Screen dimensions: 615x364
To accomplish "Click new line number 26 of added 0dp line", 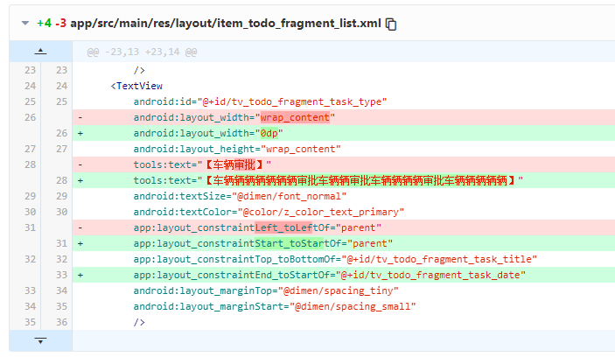I will pyautogui.click(x=59, y=133).
